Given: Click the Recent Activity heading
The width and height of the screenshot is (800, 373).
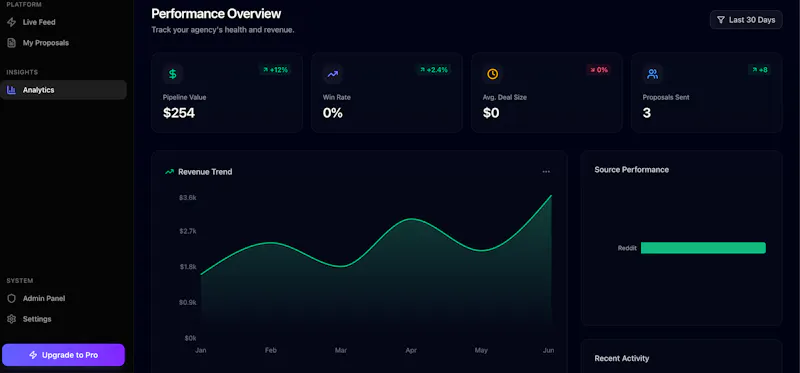Looking at the screenshot, I should point(622,359).
